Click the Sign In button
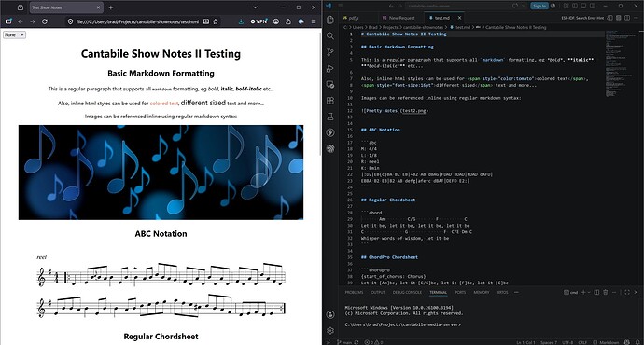This screenshot has width=644, height=345. coord(539,6)
